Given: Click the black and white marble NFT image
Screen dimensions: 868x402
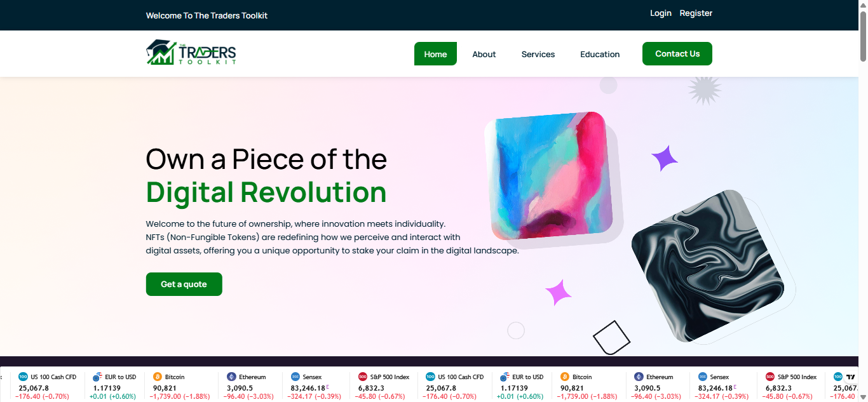Looking at the screenshot, I should tap(708, 266).
